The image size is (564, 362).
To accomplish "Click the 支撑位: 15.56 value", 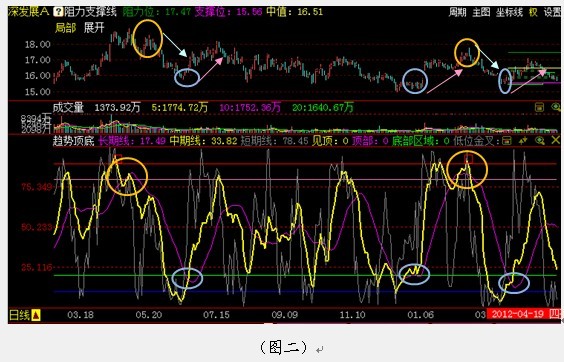I will (228, 12).
